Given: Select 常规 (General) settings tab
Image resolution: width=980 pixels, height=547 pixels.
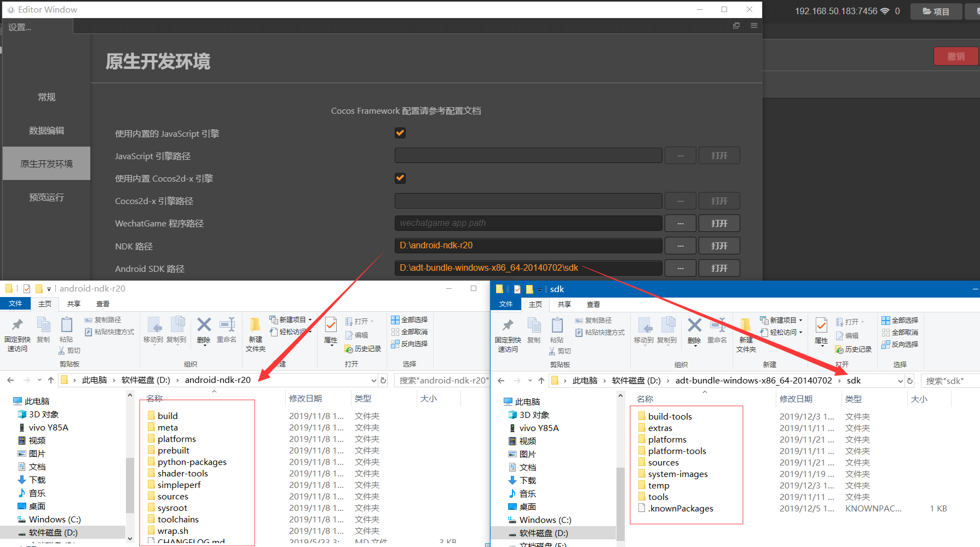Looking at the screenshot, I should tap(47, 97).
